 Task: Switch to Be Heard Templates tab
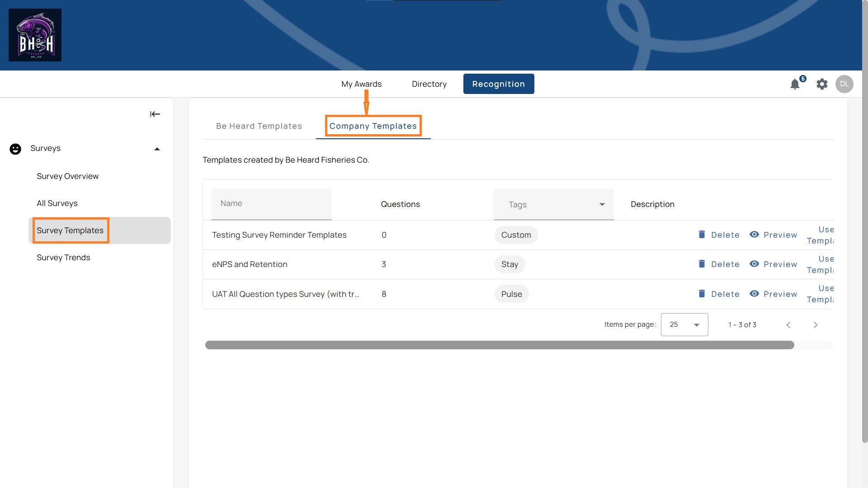(x=259, y=126)
